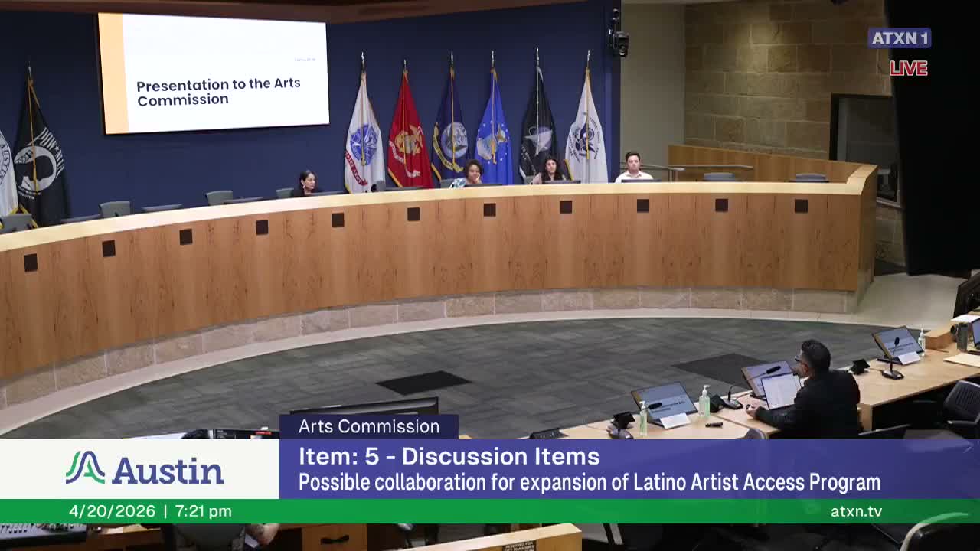Image resolution: width=980 pixels, height=551 pixels.
Task: Click the Presentation to the Arts Commission slide
Action: (x=214, y=73)
